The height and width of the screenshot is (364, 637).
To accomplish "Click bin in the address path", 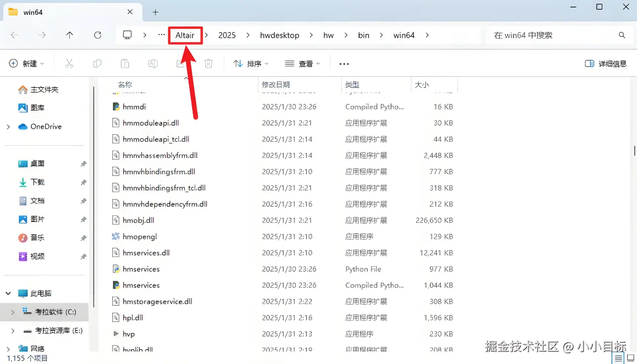I will click(x=364, y=35).
